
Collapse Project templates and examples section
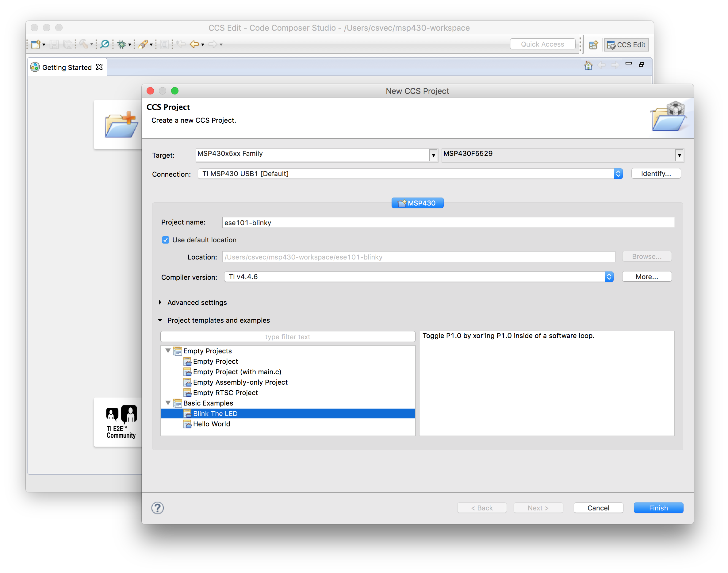coord(160,320)
